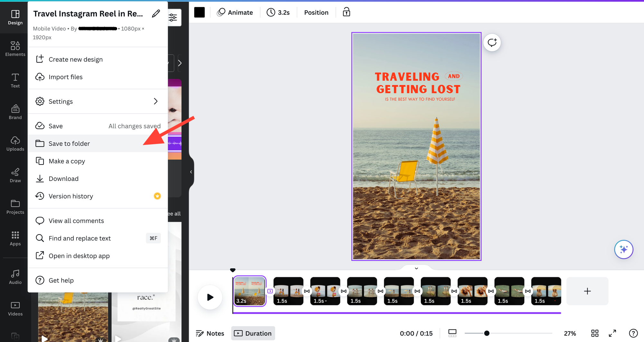
Task: Add a comment on the page
Action: click(x=492, y=43)
